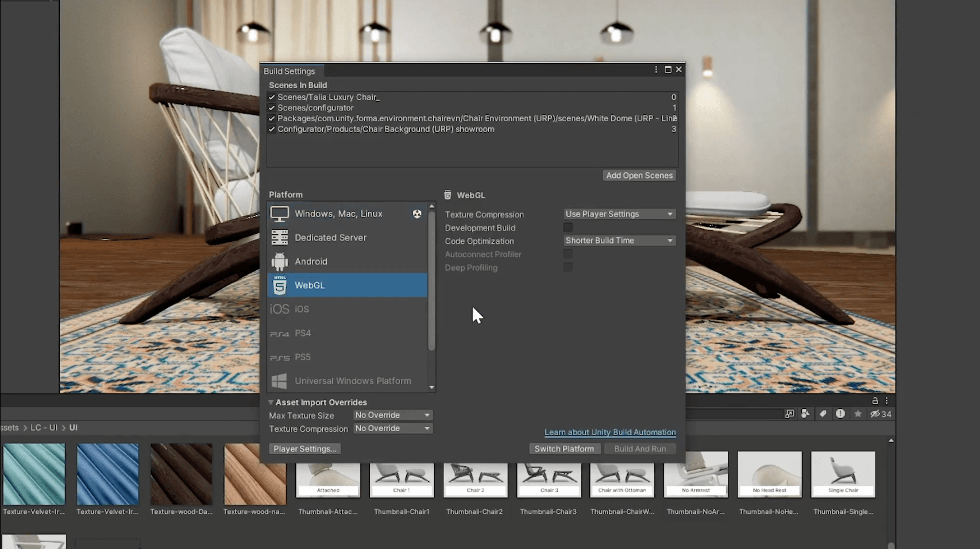980x549 pixels.
Task: Uncheck the Scenes/configurator scene
Action: point(271,107)
